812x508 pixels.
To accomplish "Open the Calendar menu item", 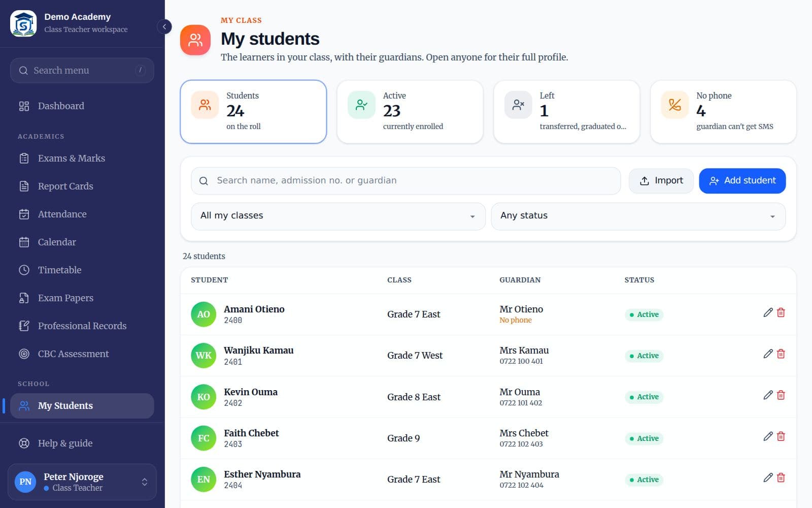I will (82, 242).
